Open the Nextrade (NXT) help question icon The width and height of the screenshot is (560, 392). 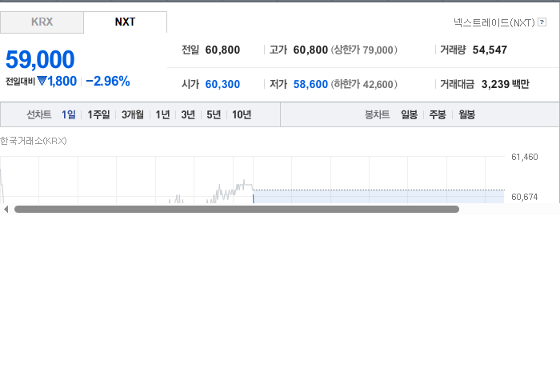(x=542, y=22)
